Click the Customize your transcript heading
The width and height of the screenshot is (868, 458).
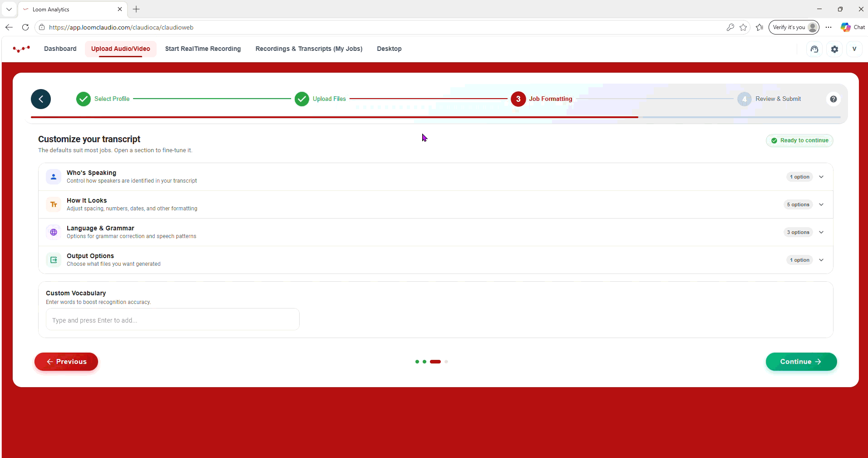[x=89, y=139]
